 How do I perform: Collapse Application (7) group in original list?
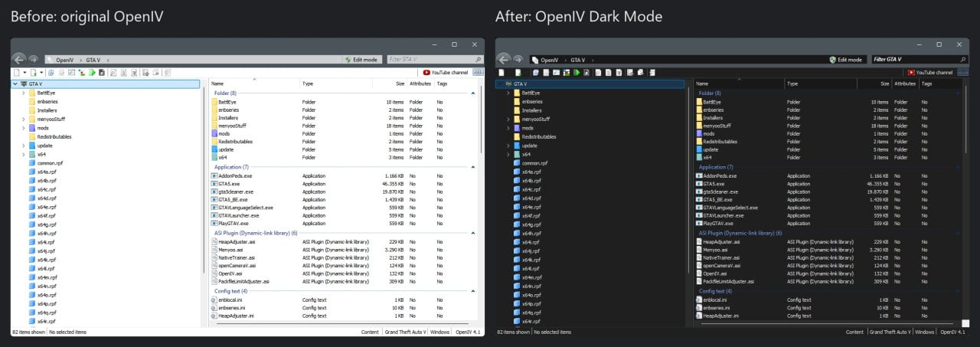pos(474,167)
